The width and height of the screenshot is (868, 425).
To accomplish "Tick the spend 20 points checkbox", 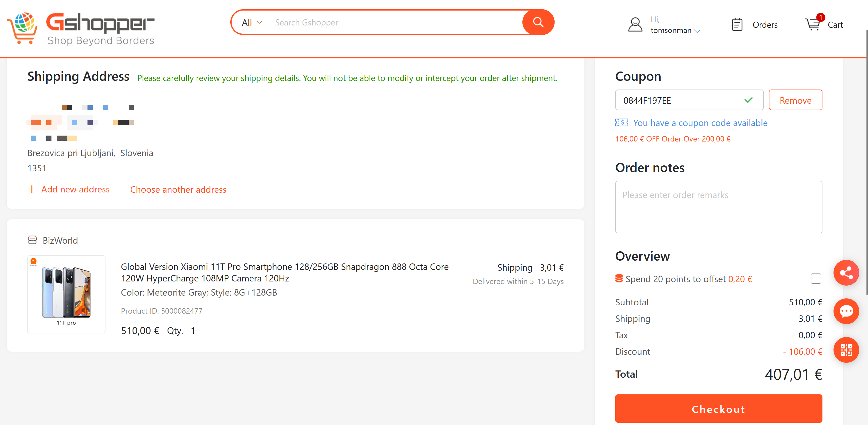I will [816, 279].
